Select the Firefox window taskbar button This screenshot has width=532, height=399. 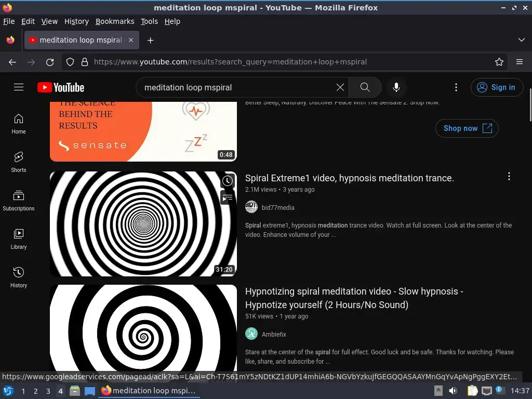pyautogui.click(x=149, y=391)
